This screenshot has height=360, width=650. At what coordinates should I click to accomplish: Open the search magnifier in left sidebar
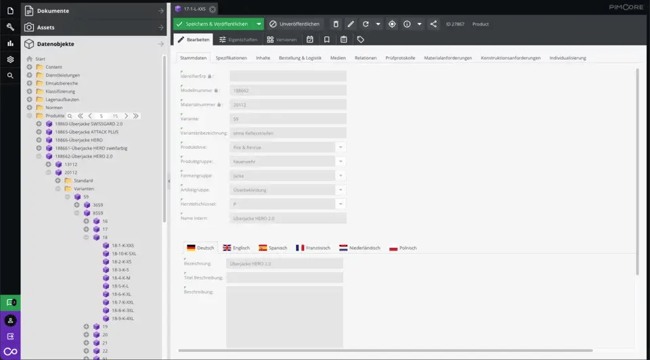[x=10, y=76]
